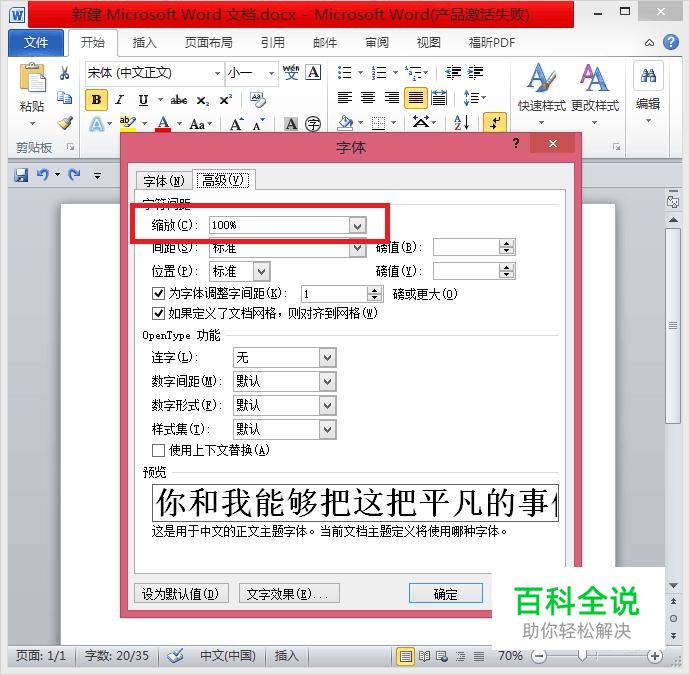The height and width of the screenshot is (675, 690).
Task: Open the phonetic guide (wén) tool
Action: point(291,72)
